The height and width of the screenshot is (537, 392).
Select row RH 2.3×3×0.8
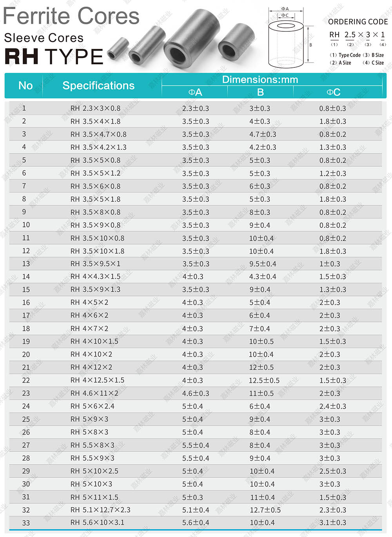(195, 108)
